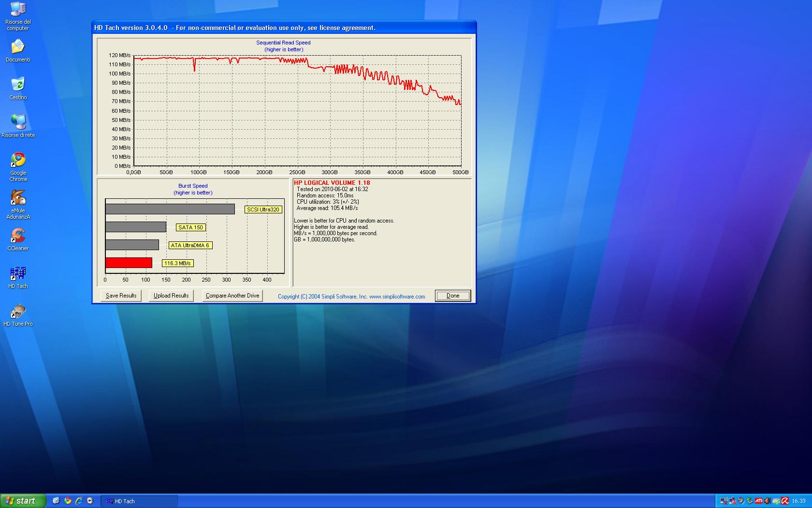Screen dimensions: 812x508
Task: Click the disconnected LAN tray icon
Action: point(732,501)
